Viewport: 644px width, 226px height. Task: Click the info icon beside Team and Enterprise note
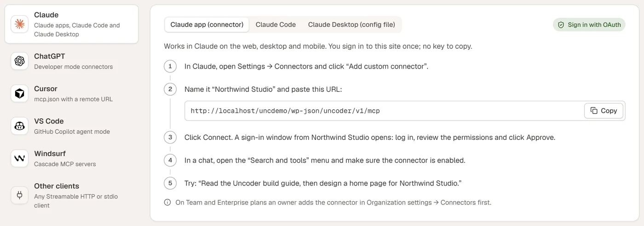[x=167, y=203]
